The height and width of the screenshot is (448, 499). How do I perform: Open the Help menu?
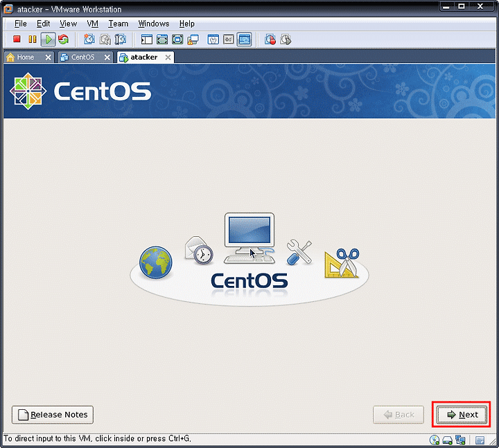[187, 24]
